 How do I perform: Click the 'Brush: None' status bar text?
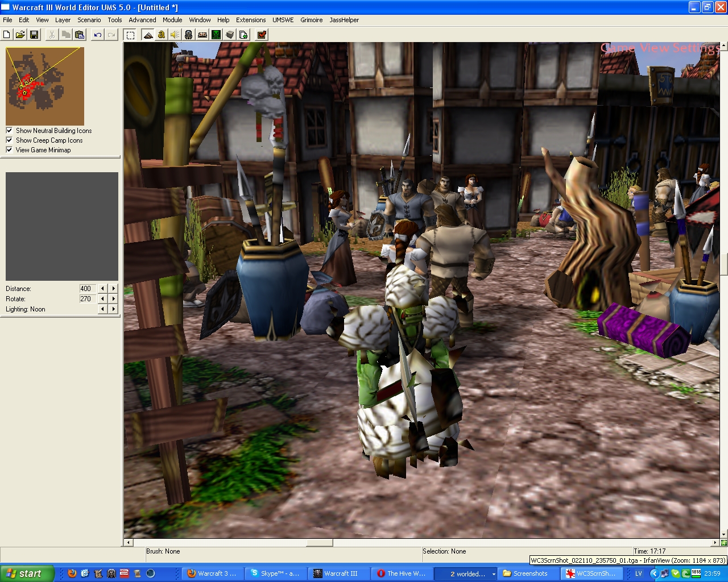(163, 551)
